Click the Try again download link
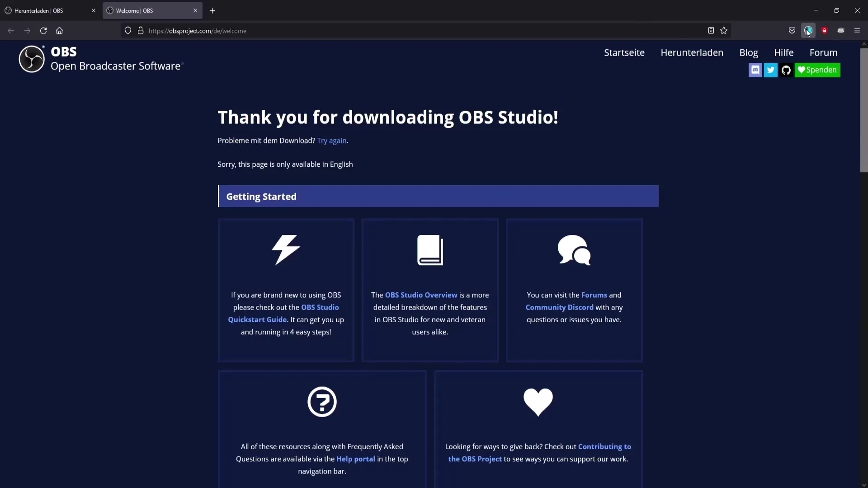Image resolution: width=868 pixels, height=488 pixels. [x=332, y=141]
